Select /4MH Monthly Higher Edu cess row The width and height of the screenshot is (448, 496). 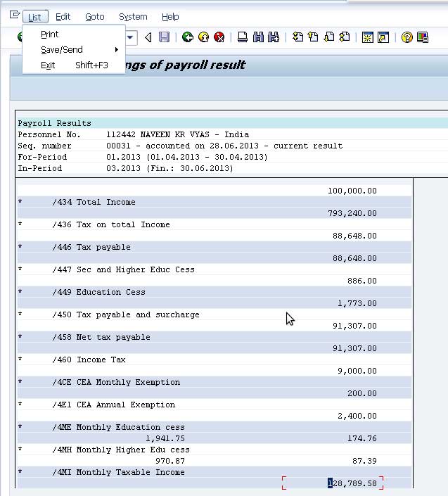tap(215, 450)
